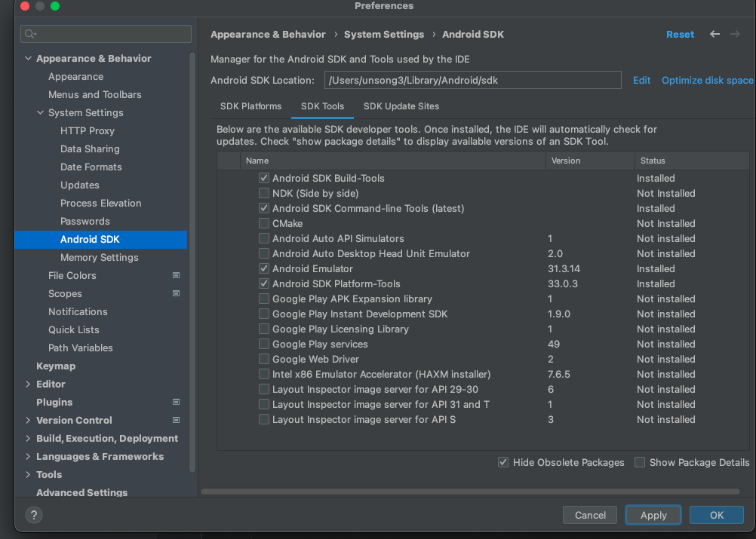Click the forward arrow navigation icon
Screen dimensions: 756x539
pyautogui.click(x=735, y=34)
